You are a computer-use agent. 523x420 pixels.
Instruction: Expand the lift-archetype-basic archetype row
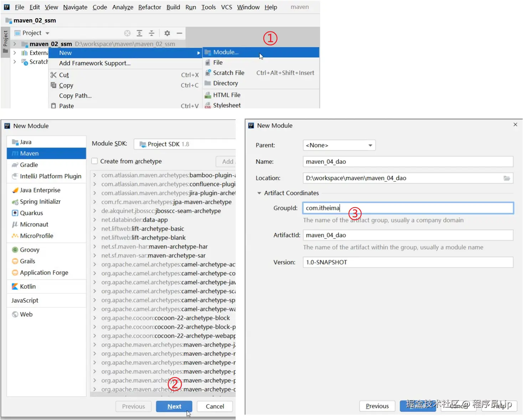point(94,229)
